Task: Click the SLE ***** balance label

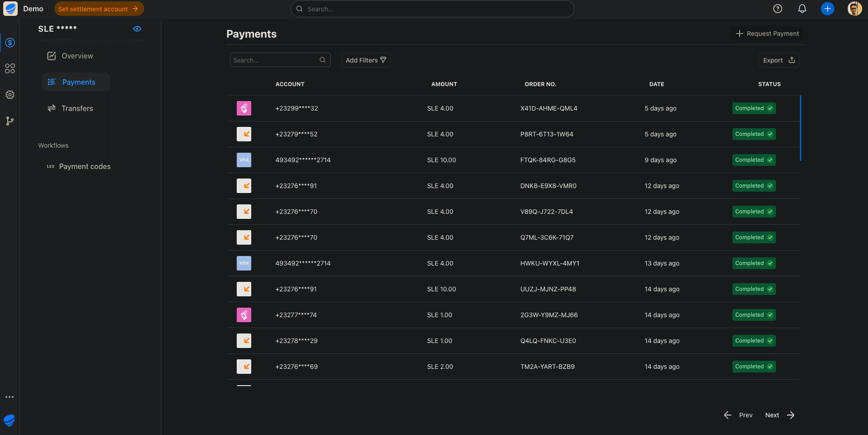Action: pyautogui.click(x=58, y=29)
